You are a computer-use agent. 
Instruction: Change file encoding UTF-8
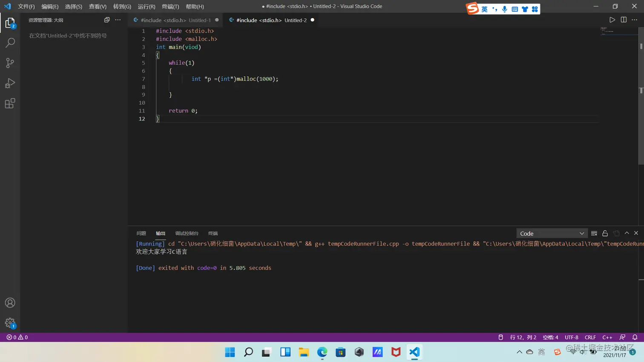tap(572, 337)
